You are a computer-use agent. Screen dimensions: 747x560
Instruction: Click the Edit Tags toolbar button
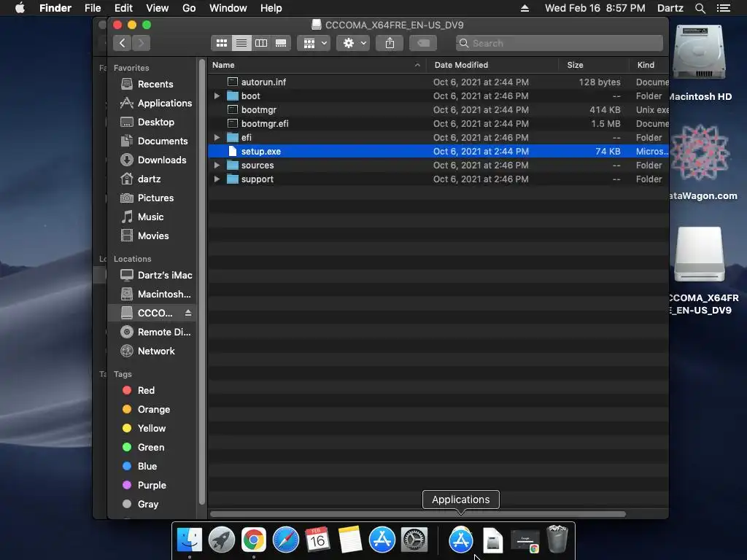coord(423,43)
